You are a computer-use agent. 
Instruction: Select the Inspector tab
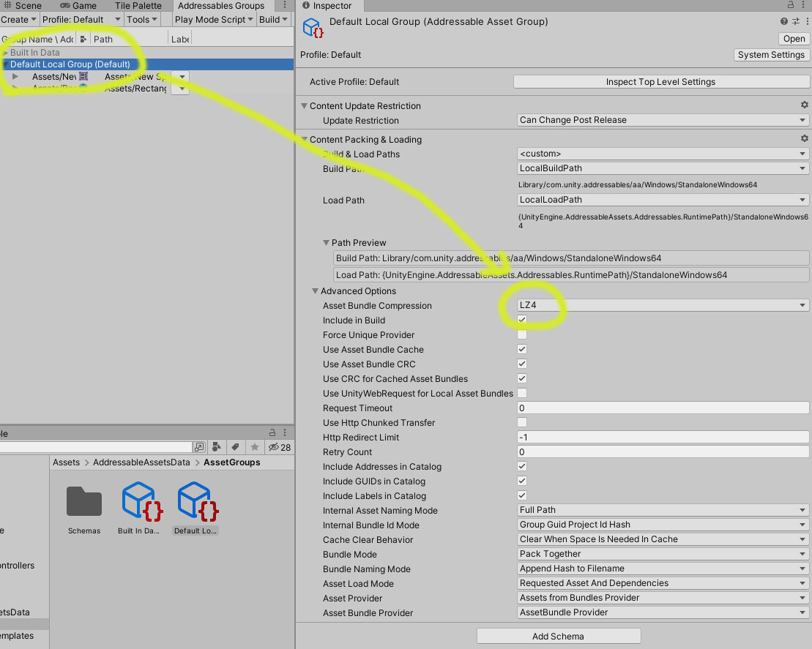(x=327, y=6)
